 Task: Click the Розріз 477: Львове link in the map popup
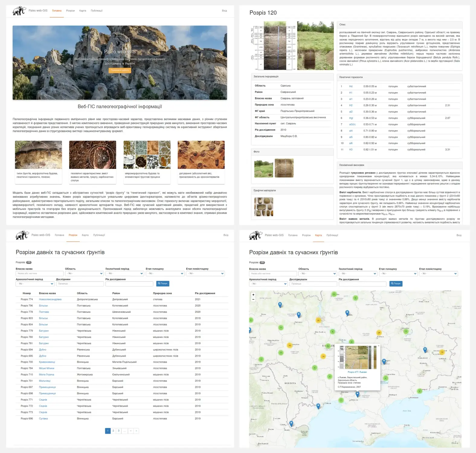pos(357,372)
